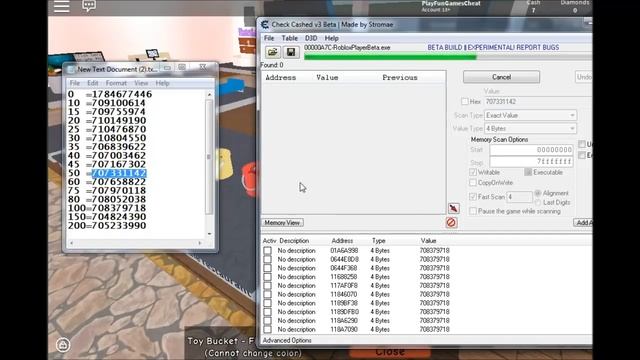Check the Activ box for address 118A7090
The height and width of the screenshot is (360, 640).
pos(267,329)
